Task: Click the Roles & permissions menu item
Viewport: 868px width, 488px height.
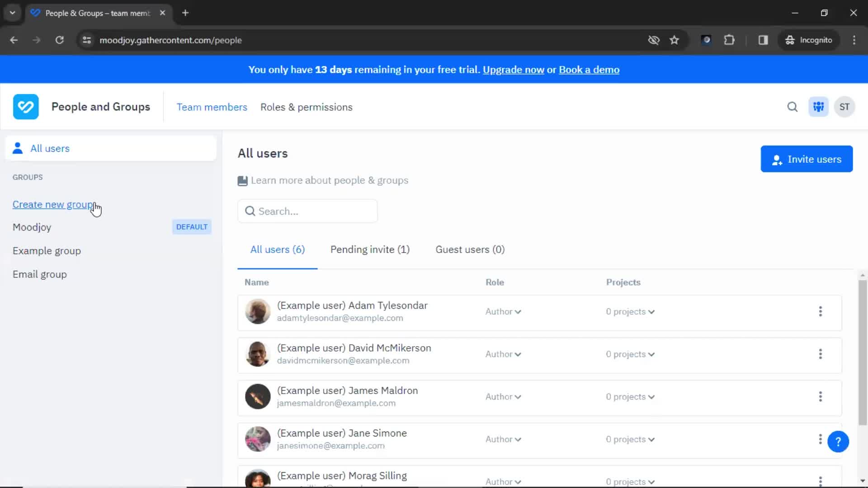Action: point(306,107)
